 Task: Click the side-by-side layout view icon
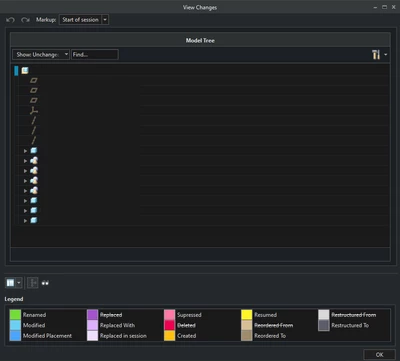point(10,283)
